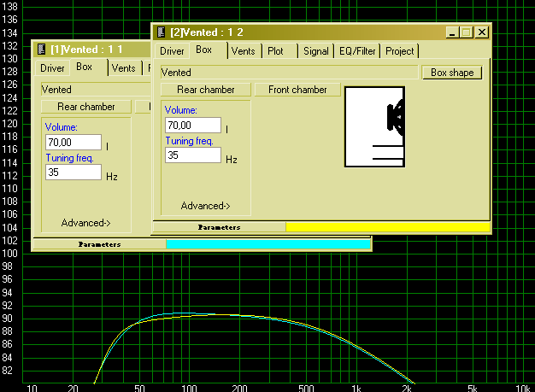The image size is (535, 392).
Task: Select the Front chamber button in window 2
Action: coord(297,90)
